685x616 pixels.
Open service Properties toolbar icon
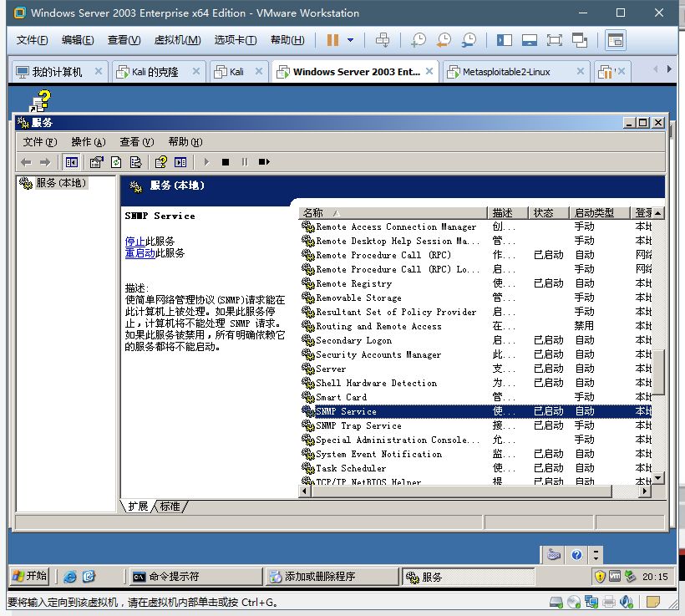pos(96,162)
